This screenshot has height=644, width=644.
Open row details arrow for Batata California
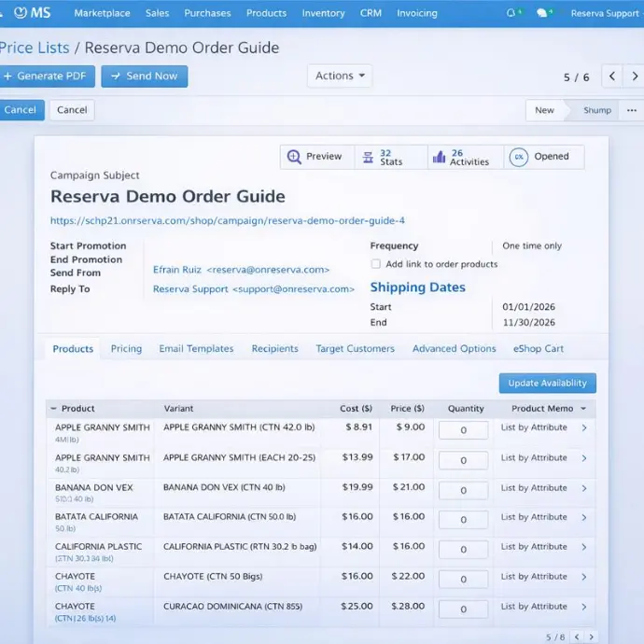pos(584,517)
